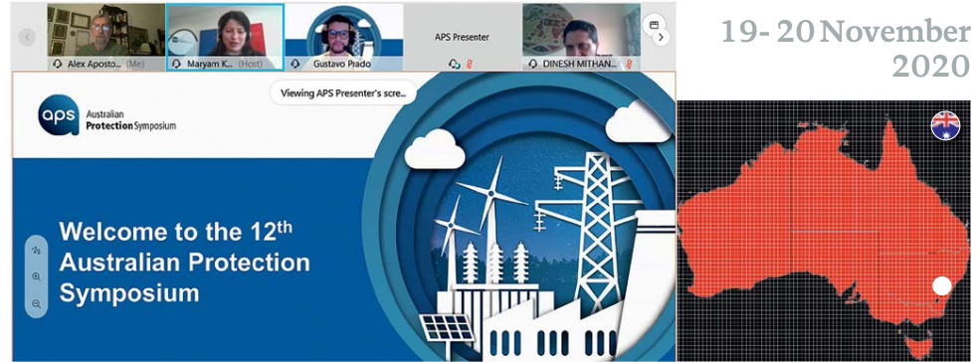980x362 pixels.
Task: Click APS Presenter's headset audio icon
Action: (455, 64)
